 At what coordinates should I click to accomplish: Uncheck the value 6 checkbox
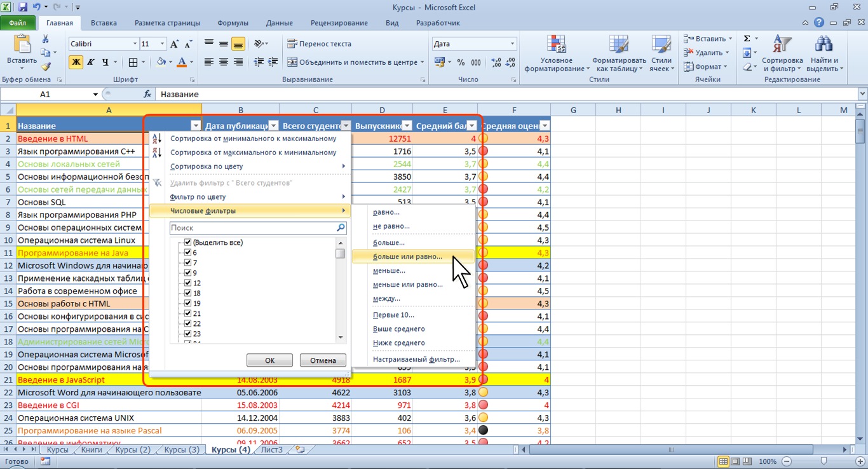click(187, 252)
